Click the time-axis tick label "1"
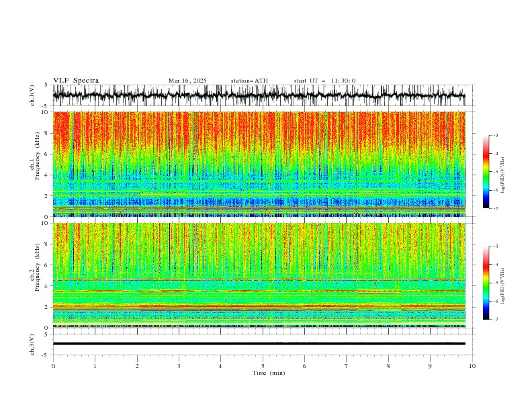The width and height of the screenshot is (532, 411). 95,366
